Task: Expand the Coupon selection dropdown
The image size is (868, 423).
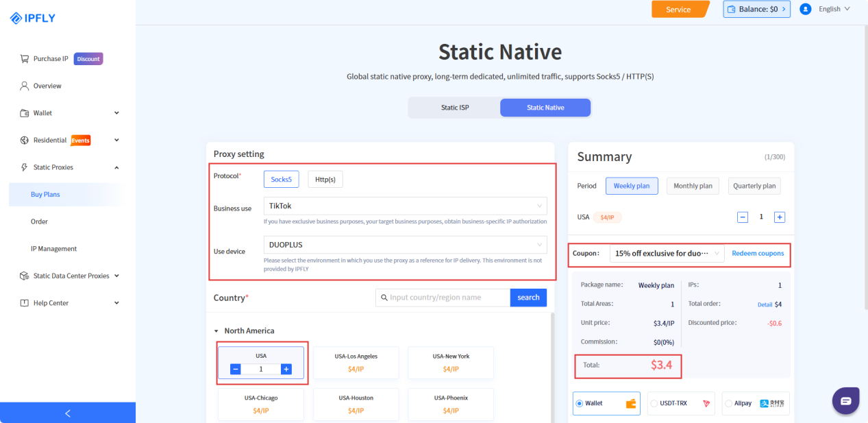Action: [666, 254]
